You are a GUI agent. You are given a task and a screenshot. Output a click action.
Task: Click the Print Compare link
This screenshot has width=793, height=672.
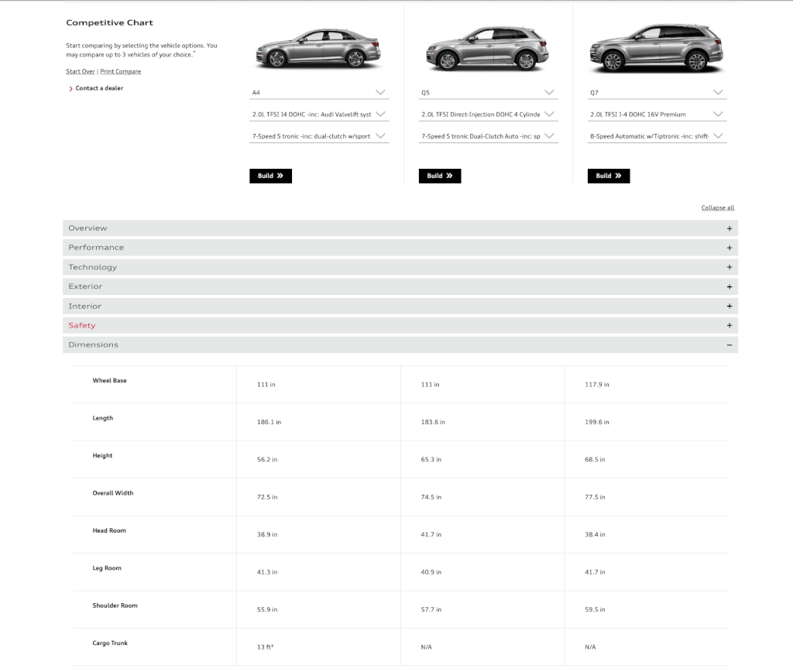point(121,71)
